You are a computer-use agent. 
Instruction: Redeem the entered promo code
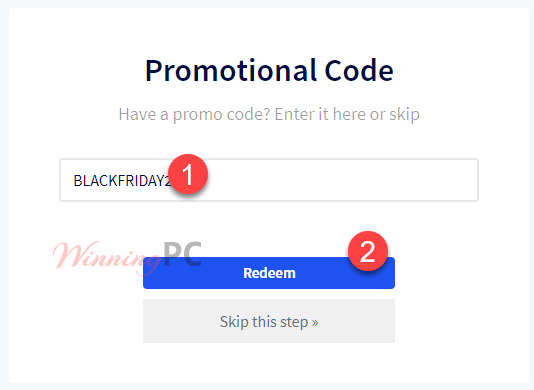click(x=269, y=273)
